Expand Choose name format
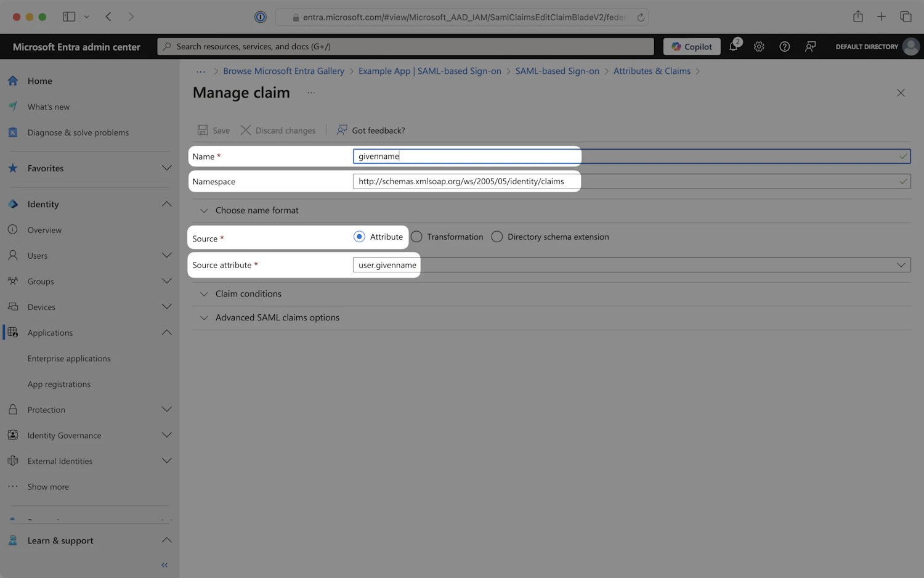This screenshot has width=924, height=578. [x=249, y=210]
